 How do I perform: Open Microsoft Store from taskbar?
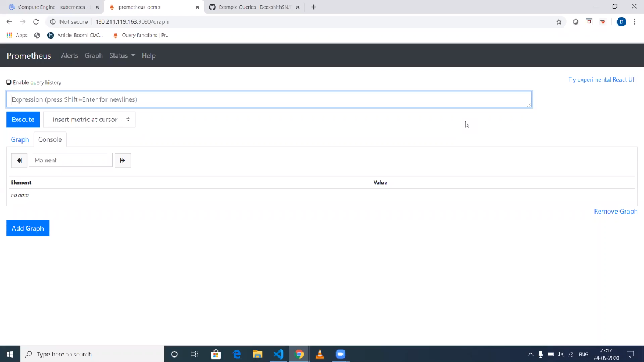[216, 354]
